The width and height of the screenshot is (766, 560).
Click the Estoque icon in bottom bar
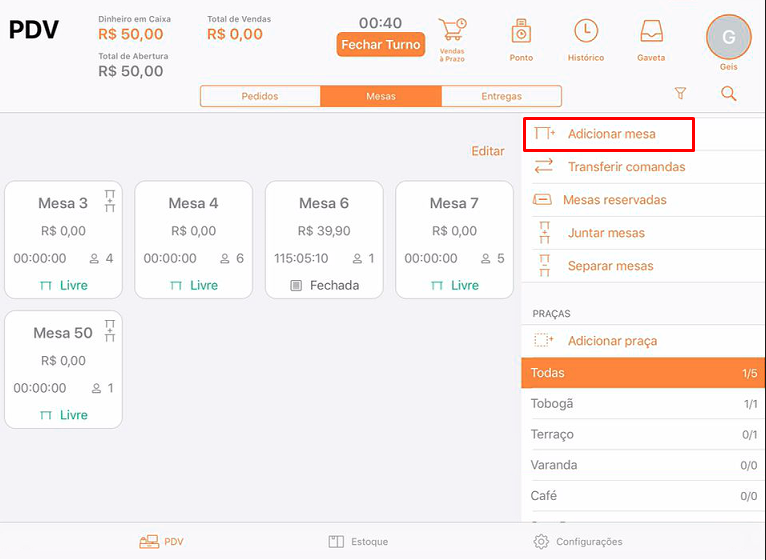coord(336,541)
